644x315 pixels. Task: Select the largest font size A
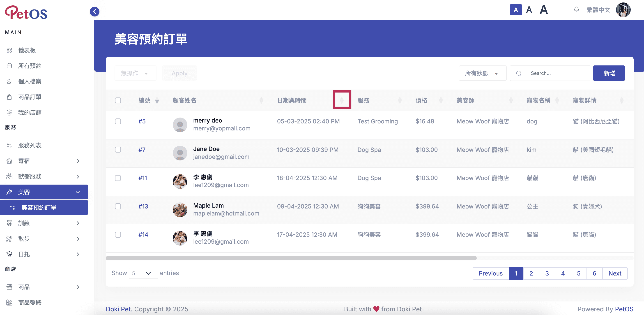pyautogui.click(x=543, y=10)
